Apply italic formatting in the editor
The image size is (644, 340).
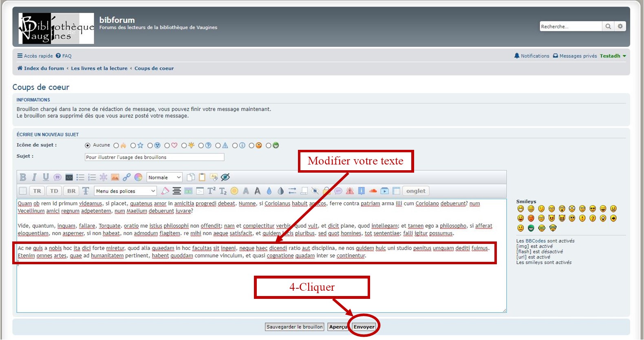(34, 177)
